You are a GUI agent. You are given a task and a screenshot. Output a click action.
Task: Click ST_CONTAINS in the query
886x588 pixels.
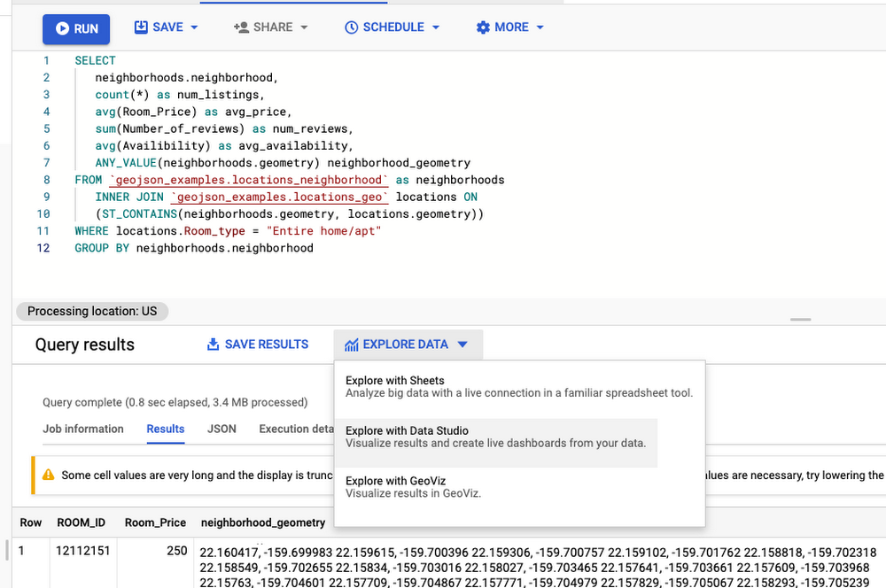point(140,214)
